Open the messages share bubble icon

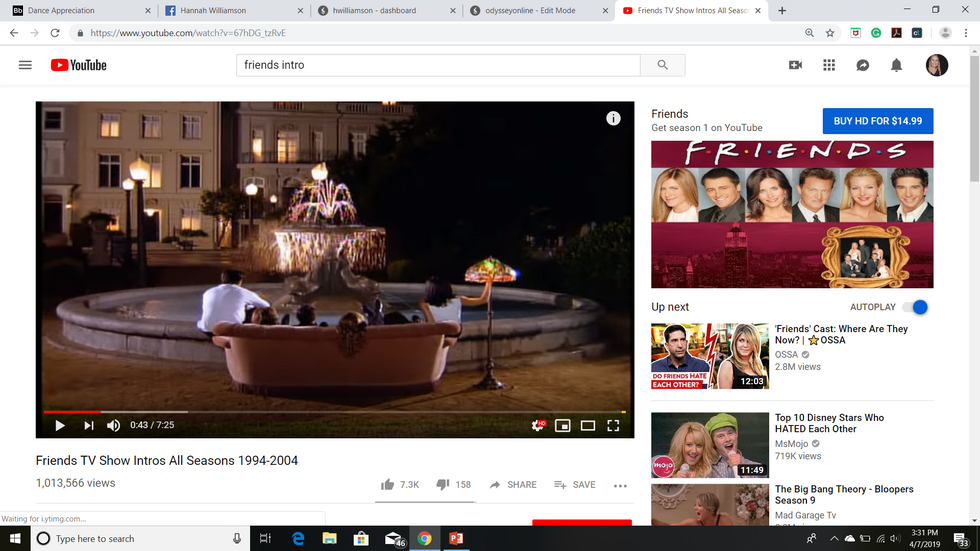pos(862,65)
